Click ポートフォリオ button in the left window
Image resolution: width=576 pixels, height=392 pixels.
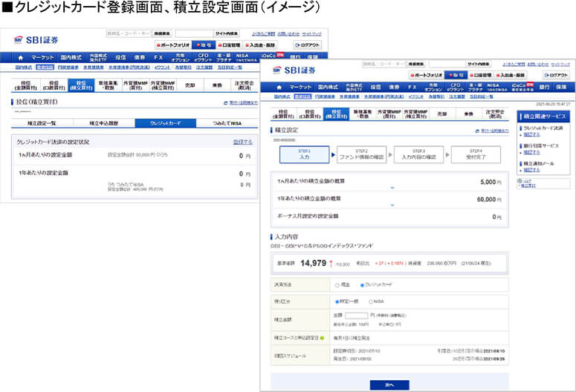[x=173, y=45]
